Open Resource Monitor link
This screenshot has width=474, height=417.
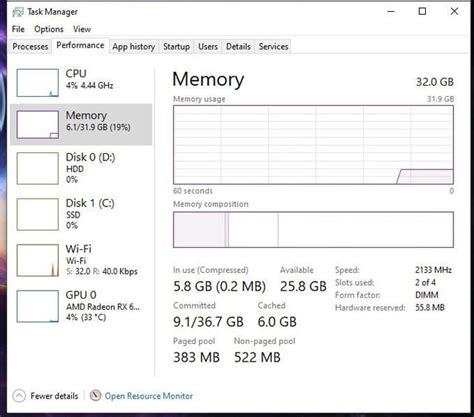point(149,396)
